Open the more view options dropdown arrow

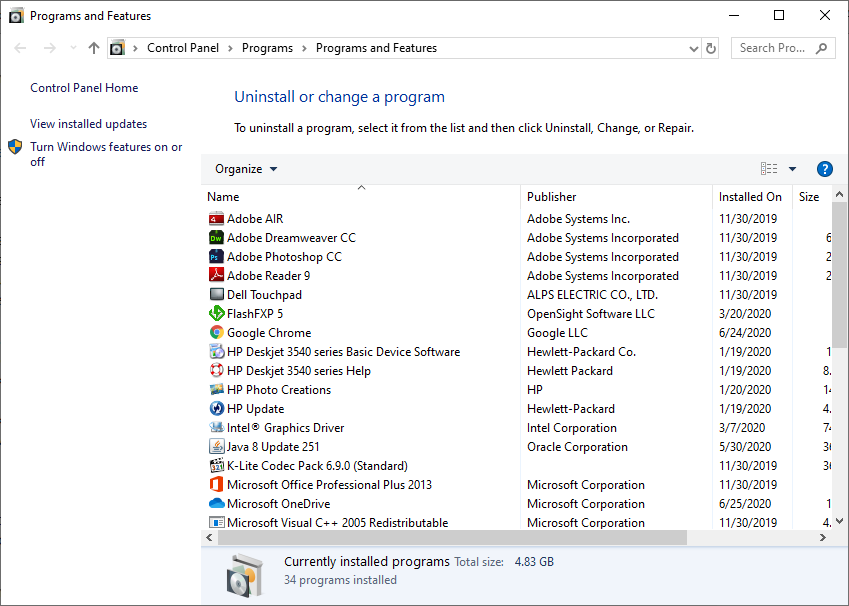792,169
